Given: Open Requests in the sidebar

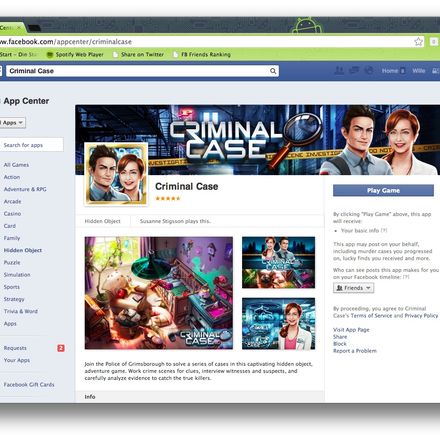Looking at the screenshot, I should pyautogui.click(x=15, y=348).
